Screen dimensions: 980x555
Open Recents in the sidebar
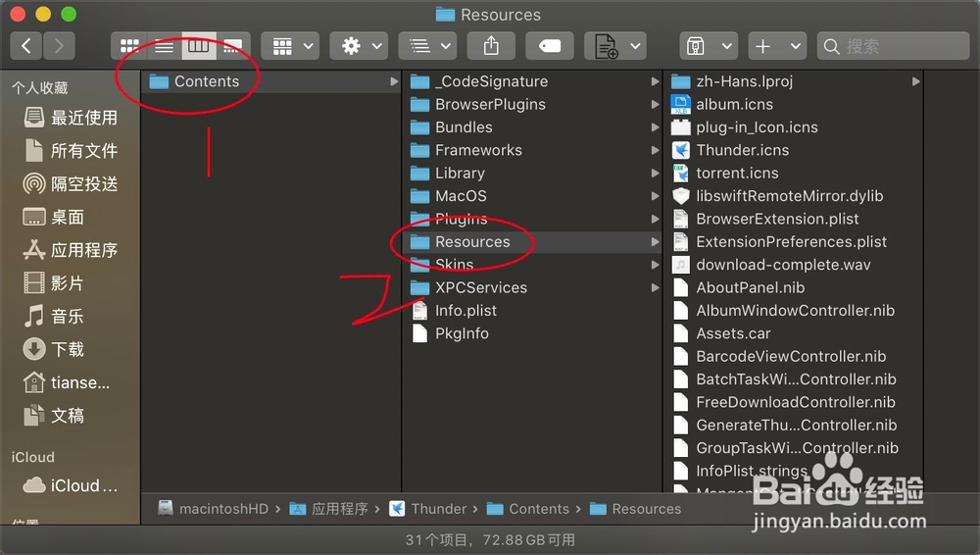(70, 118)
